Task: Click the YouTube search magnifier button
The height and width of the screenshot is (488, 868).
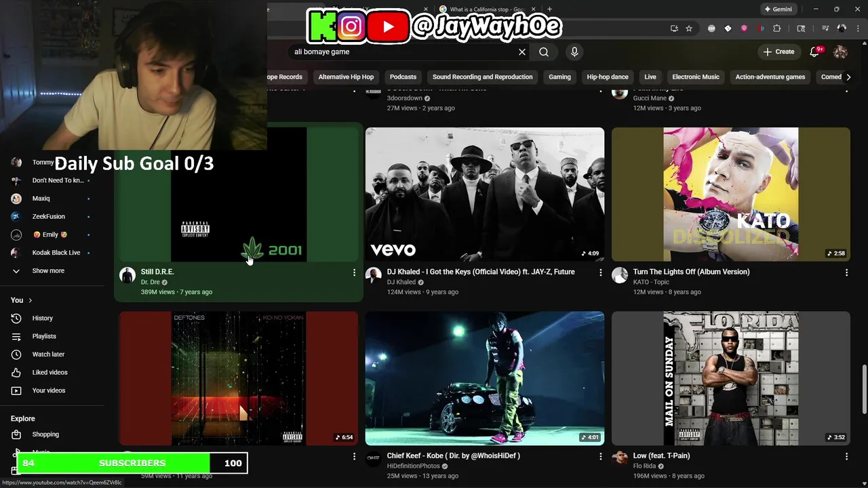Action: 544,52
